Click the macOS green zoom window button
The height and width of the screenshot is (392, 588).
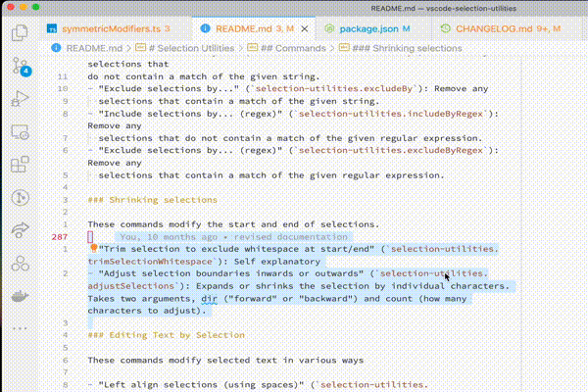click(36, 7)
